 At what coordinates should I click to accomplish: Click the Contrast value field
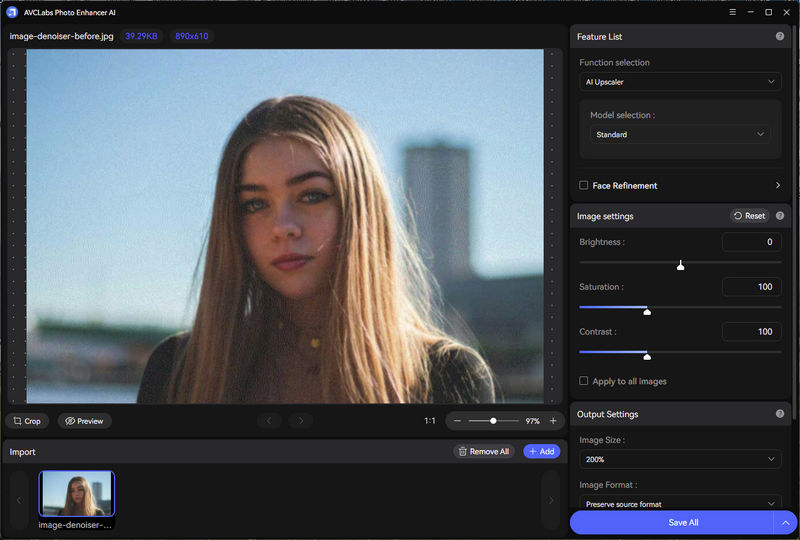752,332
